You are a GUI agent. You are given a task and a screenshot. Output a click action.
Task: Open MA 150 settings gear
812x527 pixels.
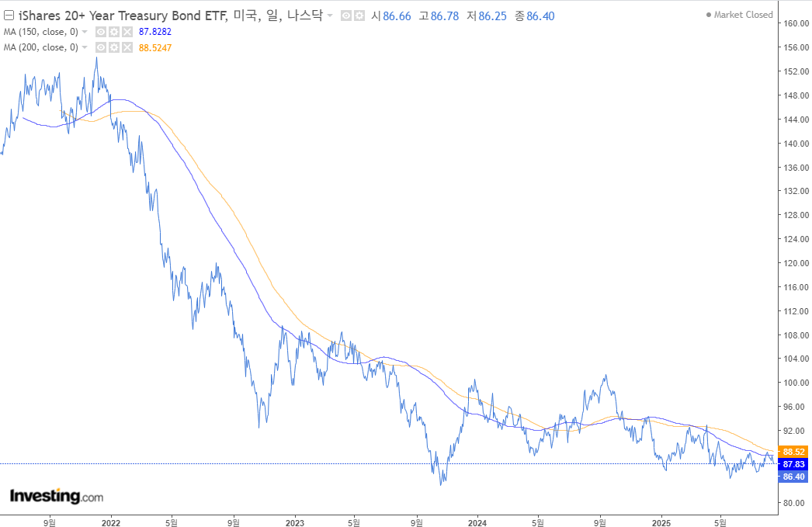pos(114,32)
